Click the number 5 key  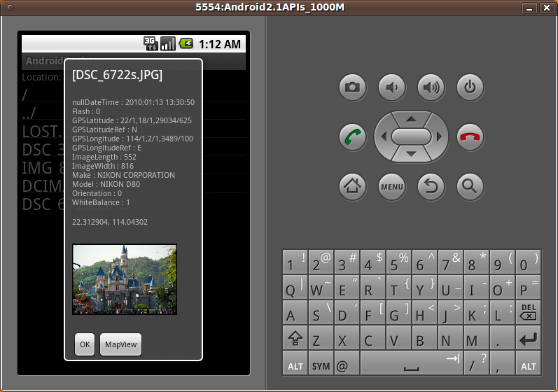(x=398, y=262)
